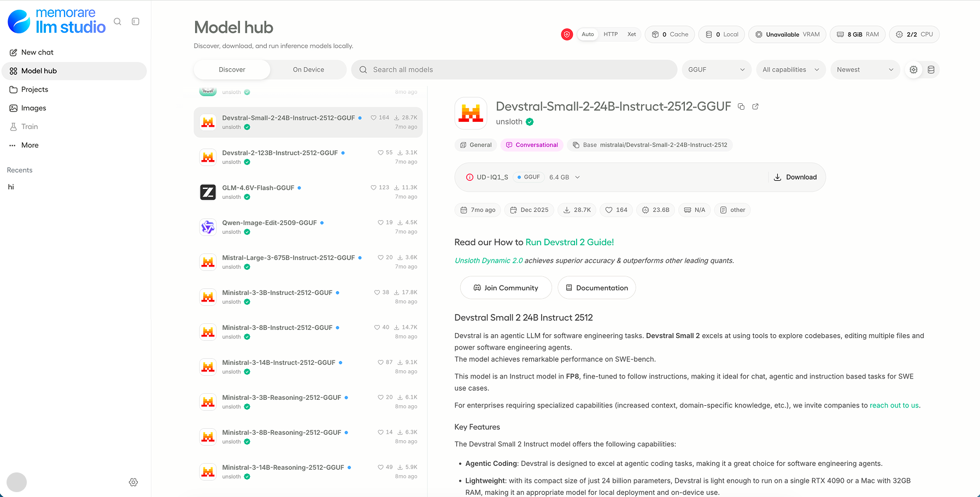The image size is (980, 497).
Task: Switch to the On Device tab
Action: coord(308,70)
